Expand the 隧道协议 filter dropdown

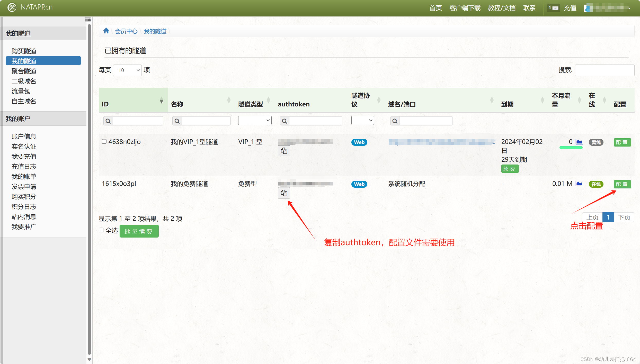pyautogui.click(x=362, y=120)
